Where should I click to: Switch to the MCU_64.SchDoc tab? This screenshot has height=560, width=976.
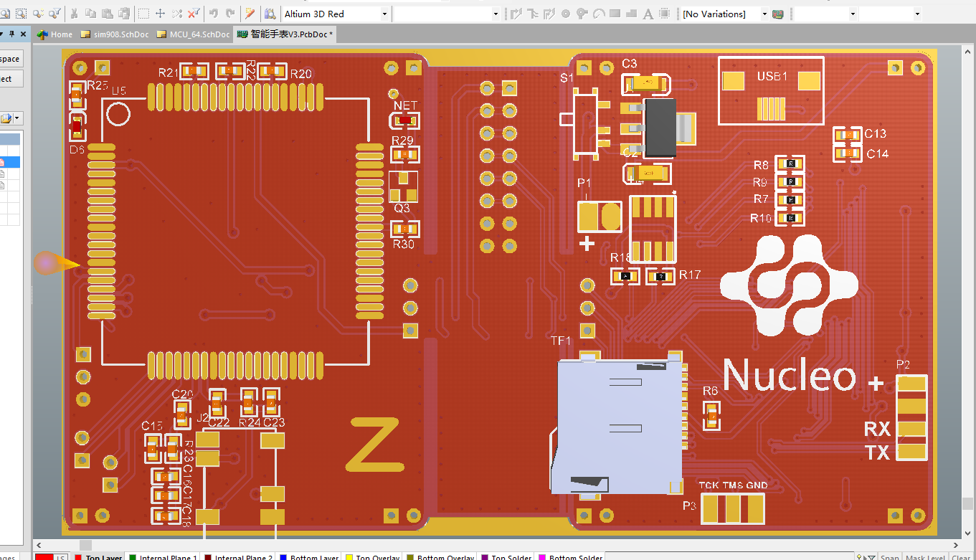pyautogui.click(x=194, y=34)
